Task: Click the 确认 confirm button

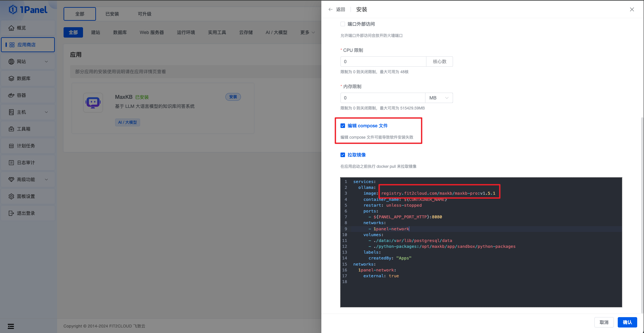Action: click(627, 322)
